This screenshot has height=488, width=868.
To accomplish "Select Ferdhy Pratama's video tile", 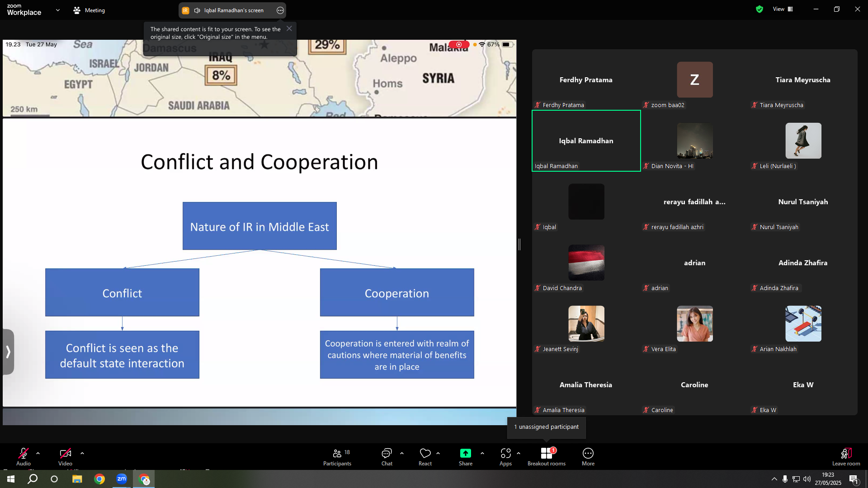I will [586, 80].
